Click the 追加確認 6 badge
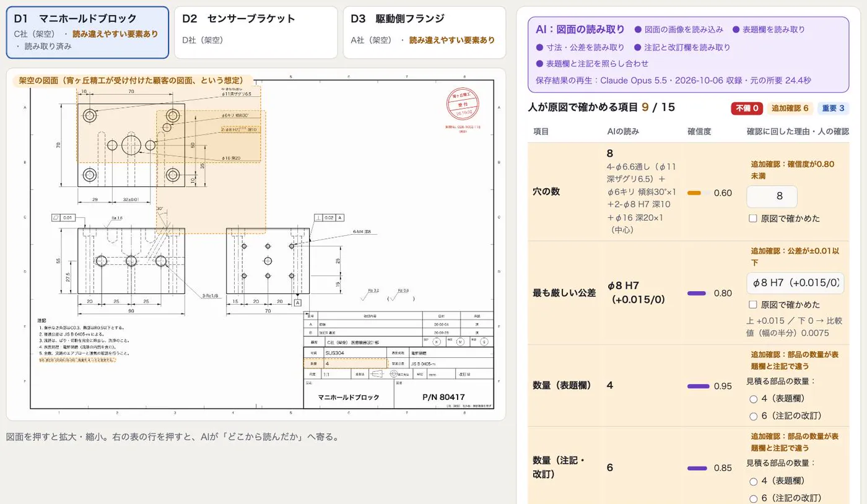Screen dimensions: 867x504 coord(790,108)
